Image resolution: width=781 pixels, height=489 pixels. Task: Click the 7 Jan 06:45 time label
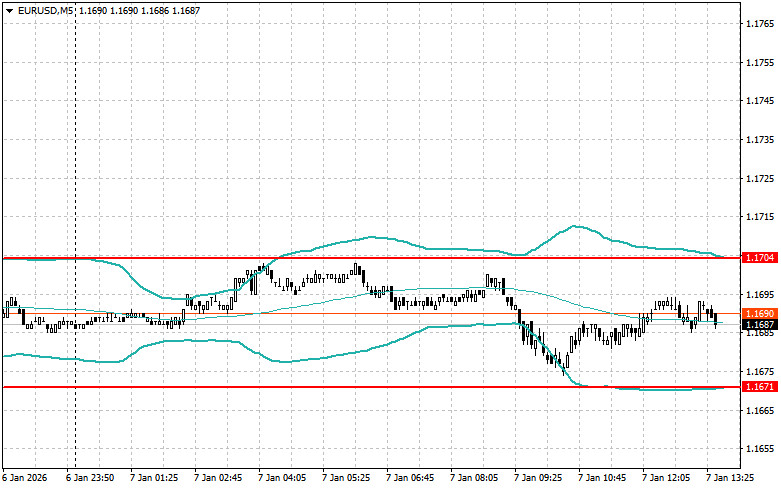(410, 478)
